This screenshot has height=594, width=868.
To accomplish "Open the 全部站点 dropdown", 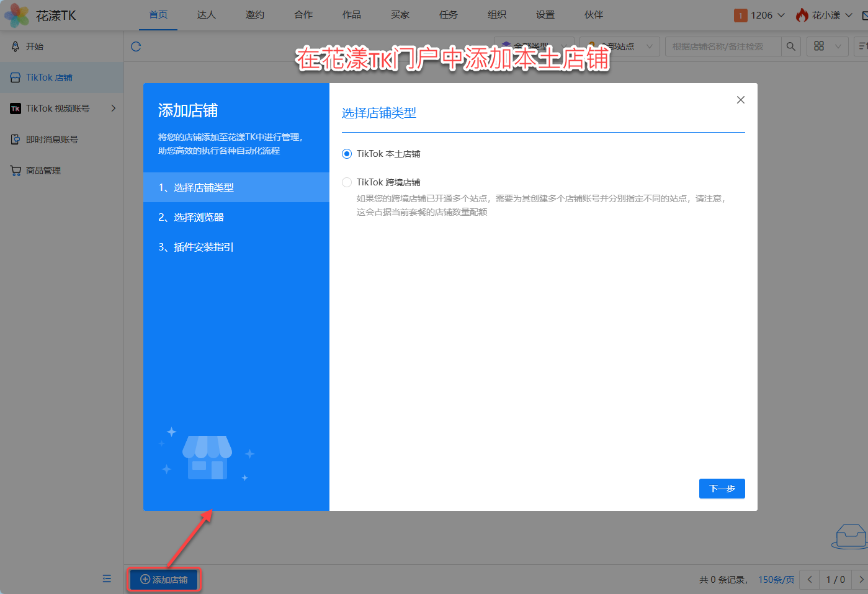I will click(x=620, y=47).
